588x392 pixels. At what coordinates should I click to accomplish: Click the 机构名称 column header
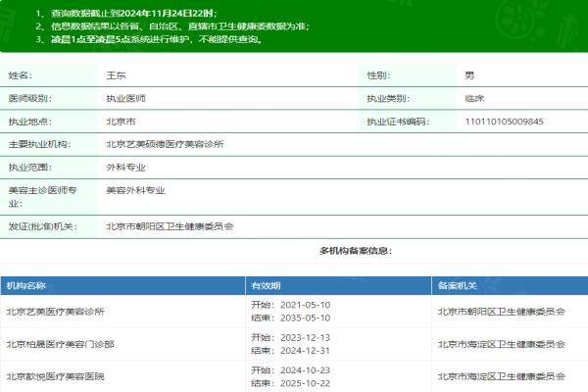click(26, 285)
